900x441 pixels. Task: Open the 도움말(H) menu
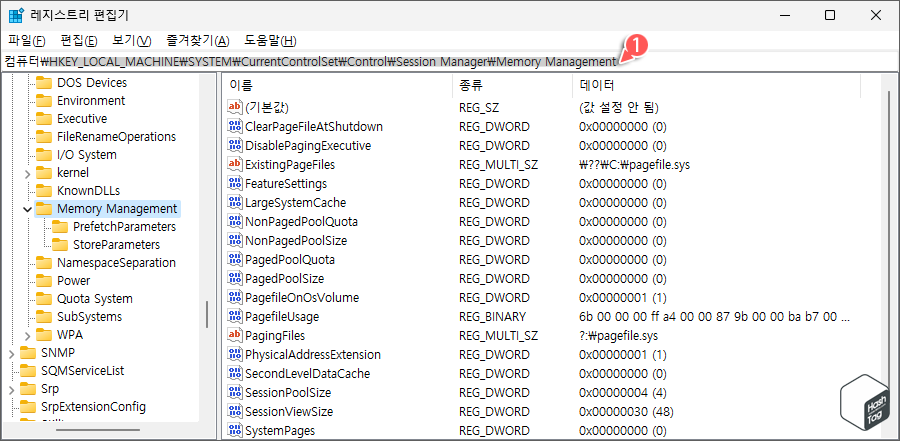tap(270, 41)
